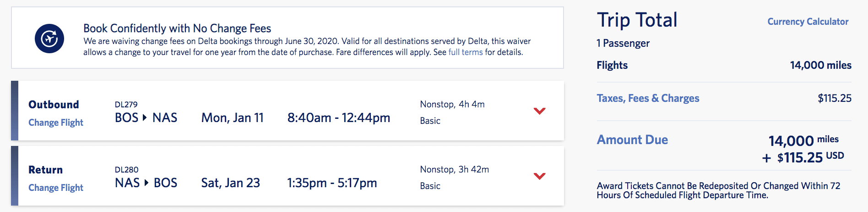Select flight number DL280
The height and width of the screenshot is (212, 868).
[126, 170]
